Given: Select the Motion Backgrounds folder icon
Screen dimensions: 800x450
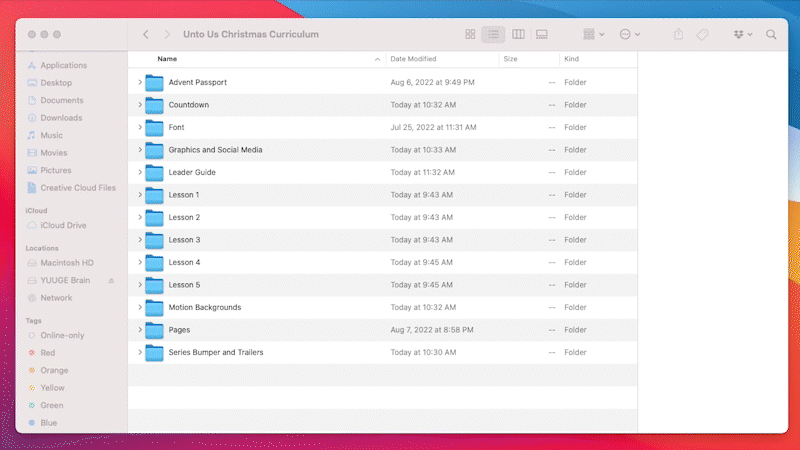Looking at the screenshot, I should 154,307.
